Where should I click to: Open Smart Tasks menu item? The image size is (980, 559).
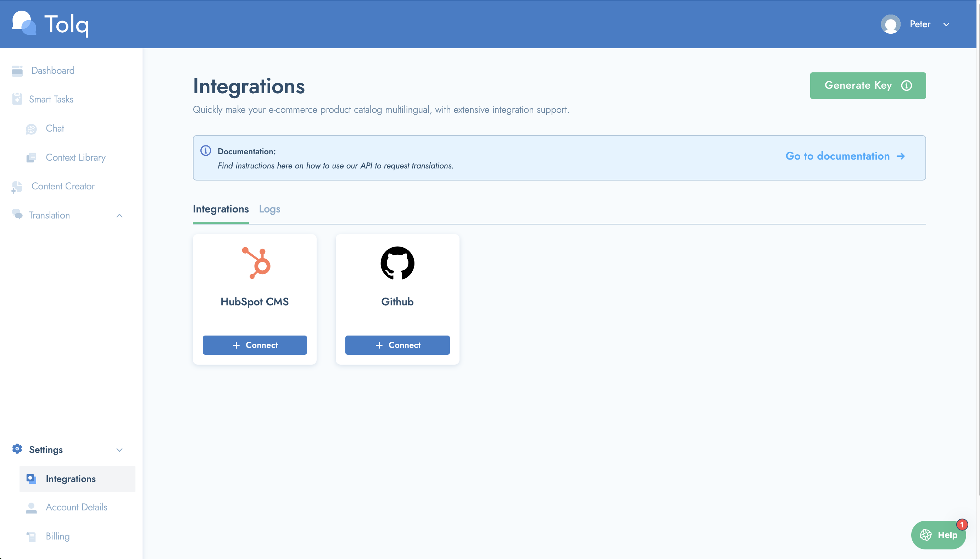pyautogui.click(x=51, y=99)
